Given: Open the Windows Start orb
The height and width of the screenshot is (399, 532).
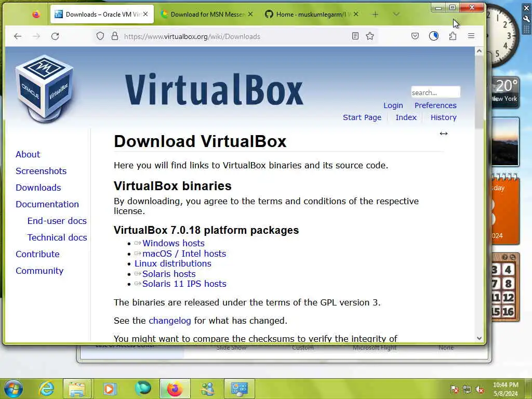Looking at the screenshot, I should tap(13, 389).
